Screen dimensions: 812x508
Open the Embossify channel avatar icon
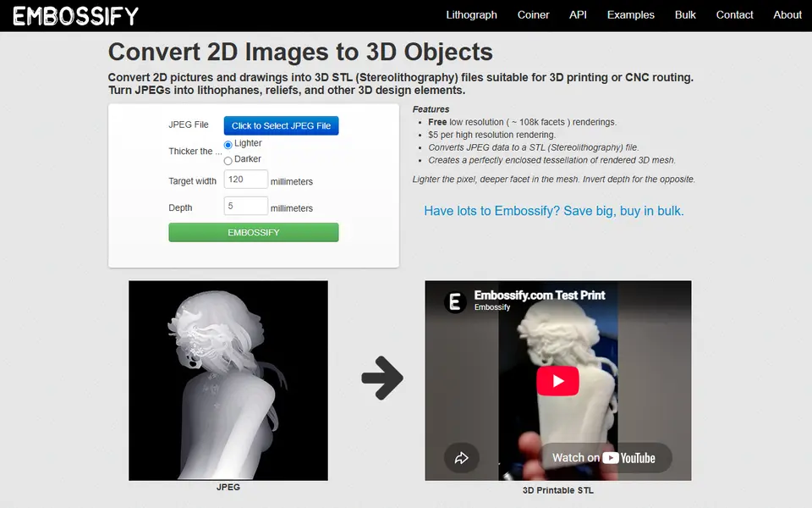pyautogui.click(x=455, y=301)
